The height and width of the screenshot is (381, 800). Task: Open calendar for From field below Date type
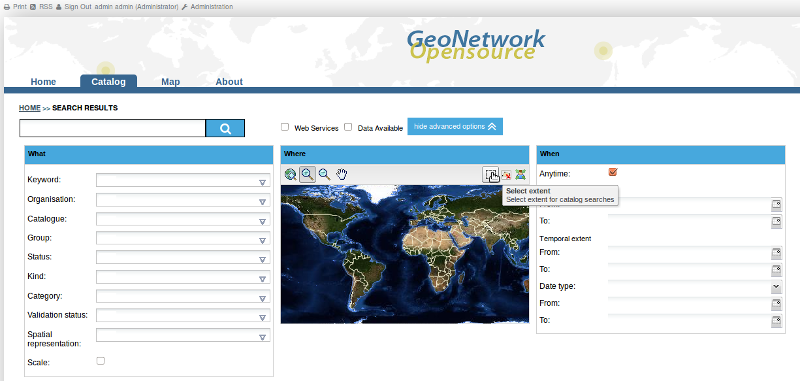coord(777,303)
